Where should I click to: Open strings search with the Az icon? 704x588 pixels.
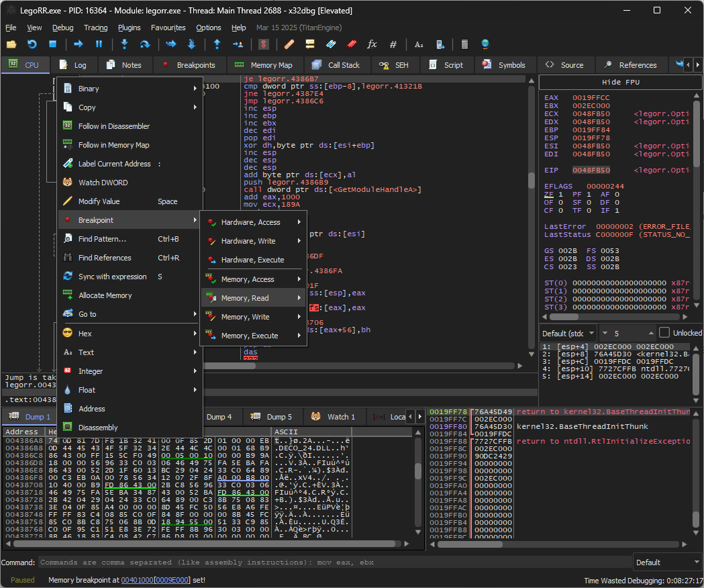419,44
